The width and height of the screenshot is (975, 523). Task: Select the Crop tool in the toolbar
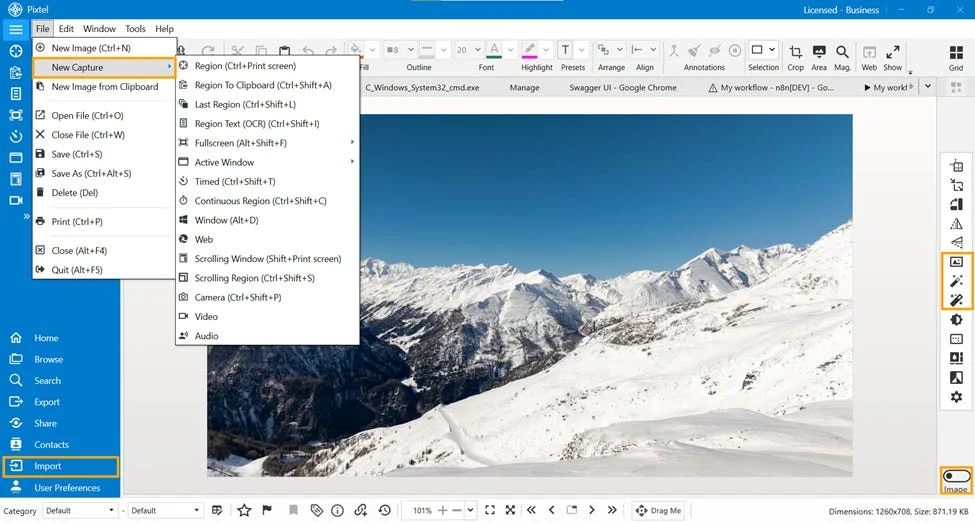[795, 58]
